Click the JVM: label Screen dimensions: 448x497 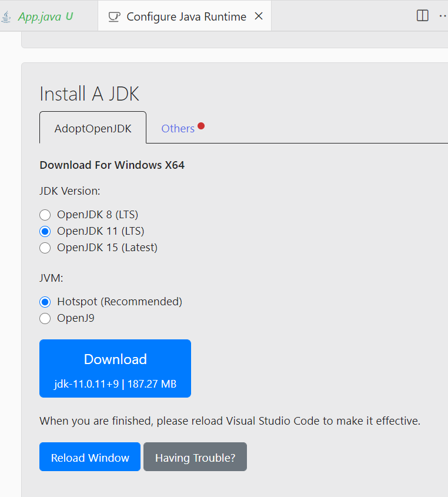click(x=51, y=278)
